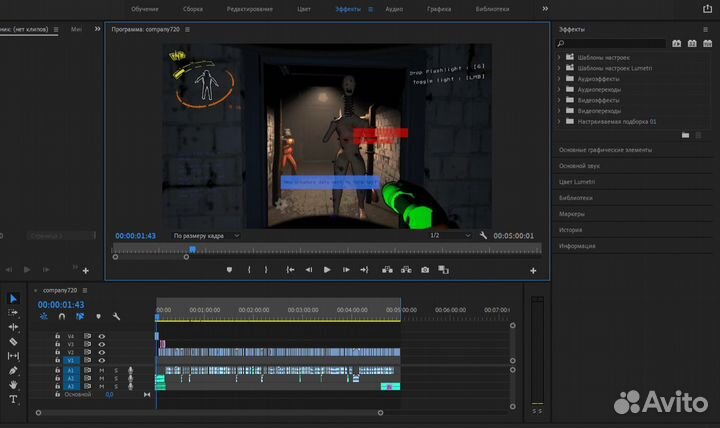This screenshot has height=428, width=720.
Task: Choose the Type tool
Action: pyautogui.click(x=14, y=399)
